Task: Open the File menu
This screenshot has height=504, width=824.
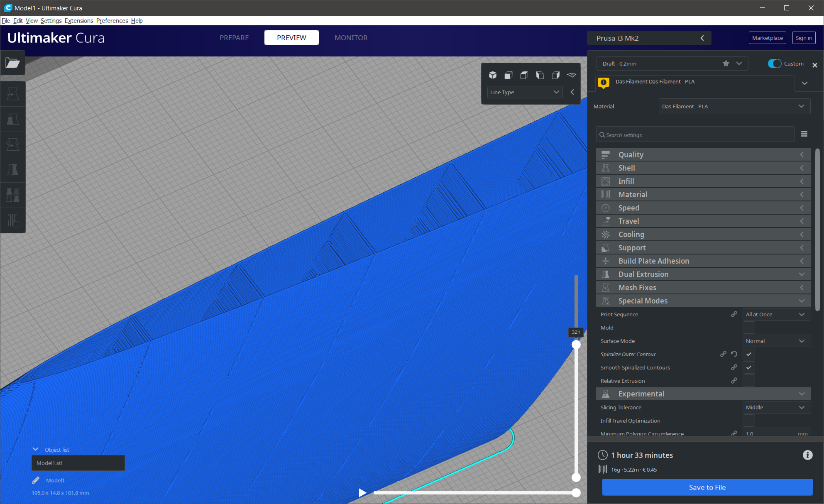Action: point(6,21)
